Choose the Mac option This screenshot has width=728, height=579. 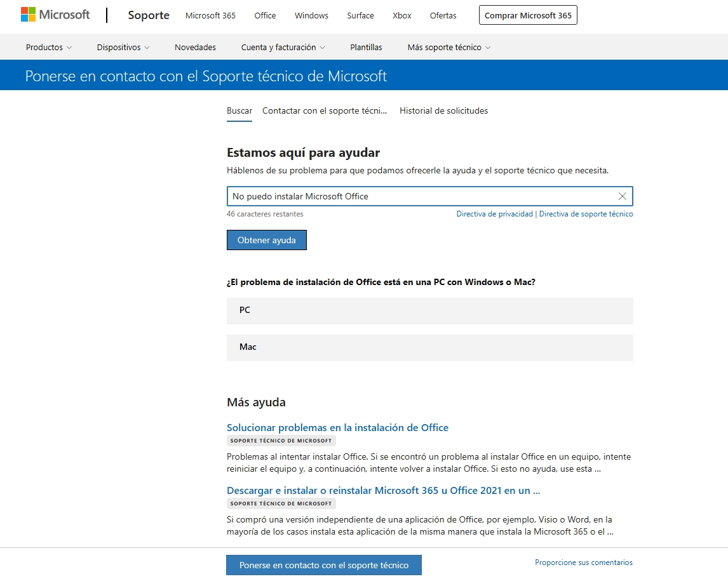pos(430,348)
